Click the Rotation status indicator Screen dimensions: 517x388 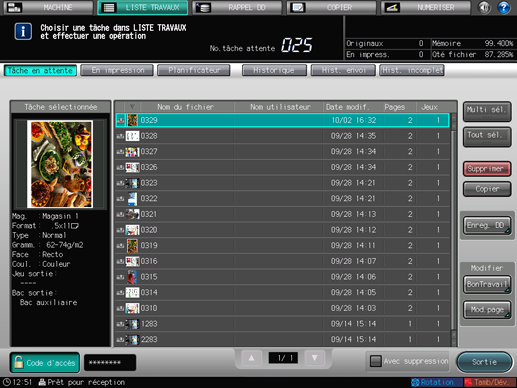tap(436, 382)
